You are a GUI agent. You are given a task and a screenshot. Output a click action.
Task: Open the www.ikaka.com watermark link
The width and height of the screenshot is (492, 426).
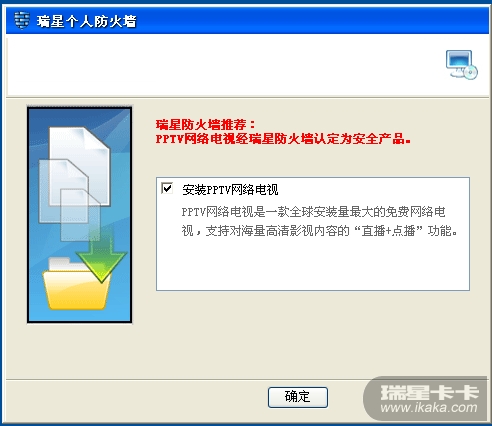[x=429, y=407]
